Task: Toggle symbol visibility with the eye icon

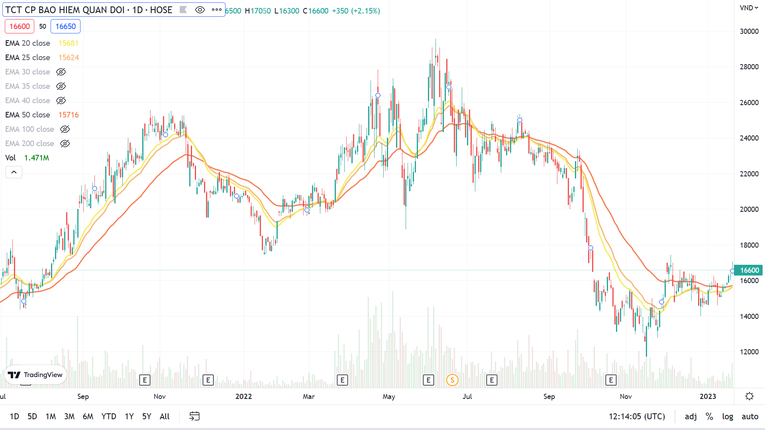Action: 200,10
